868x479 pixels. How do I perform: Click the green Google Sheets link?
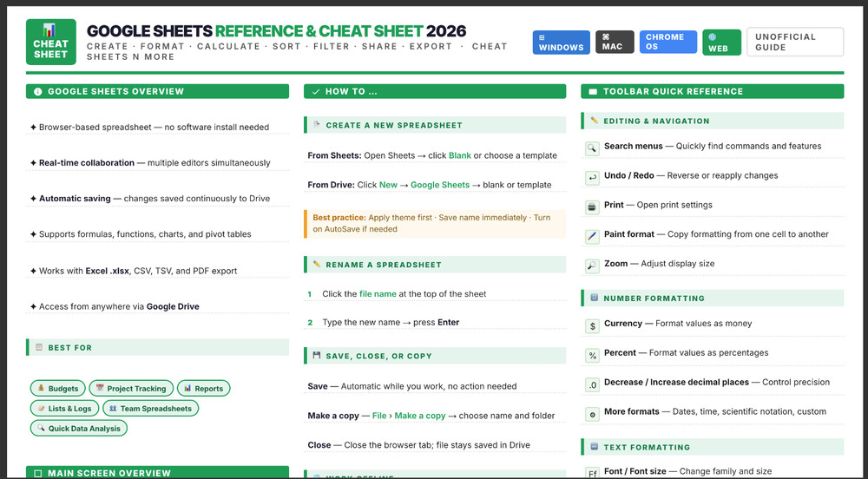[440, 185]
